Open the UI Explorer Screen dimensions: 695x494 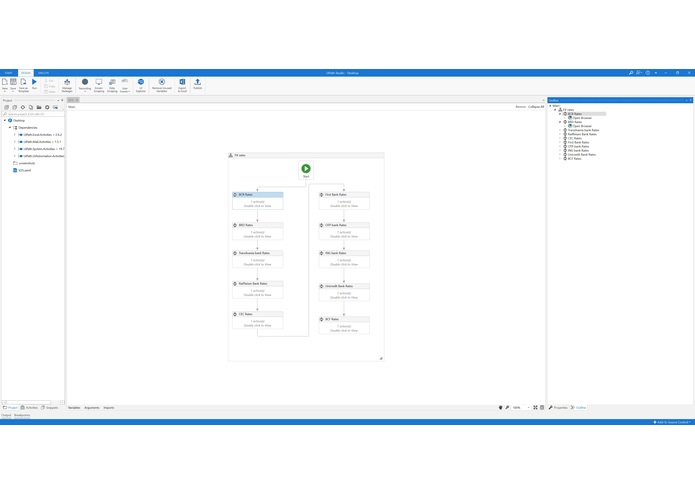coord(141,85)
